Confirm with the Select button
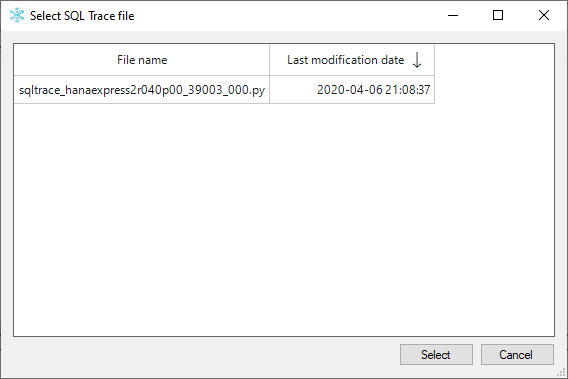 pyautogui.click(x=436, y=354)
